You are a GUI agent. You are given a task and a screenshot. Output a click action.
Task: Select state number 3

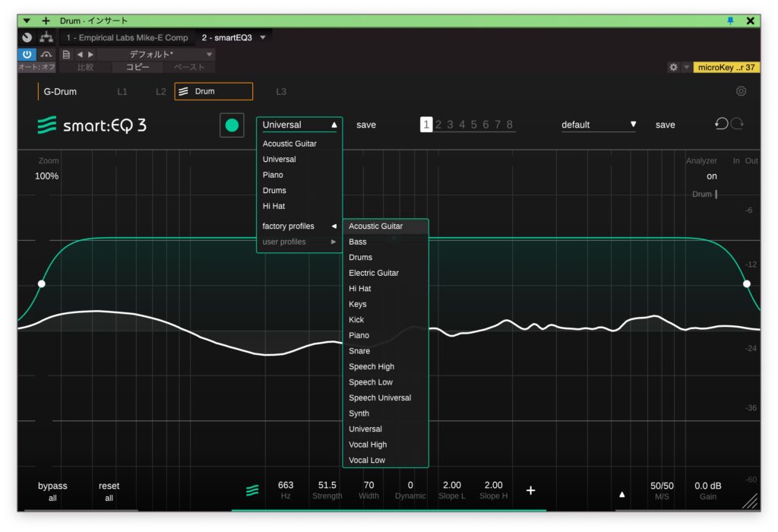450,125
